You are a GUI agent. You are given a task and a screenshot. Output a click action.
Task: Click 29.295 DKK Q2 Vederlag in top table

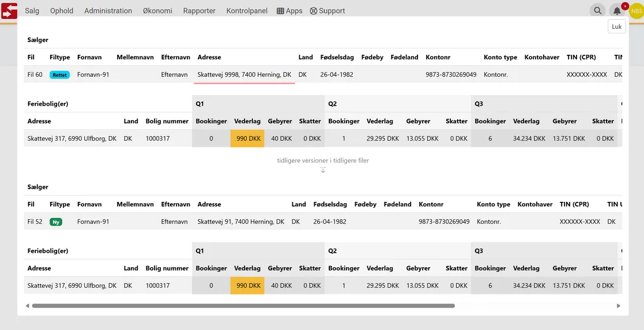coord(383,138)
